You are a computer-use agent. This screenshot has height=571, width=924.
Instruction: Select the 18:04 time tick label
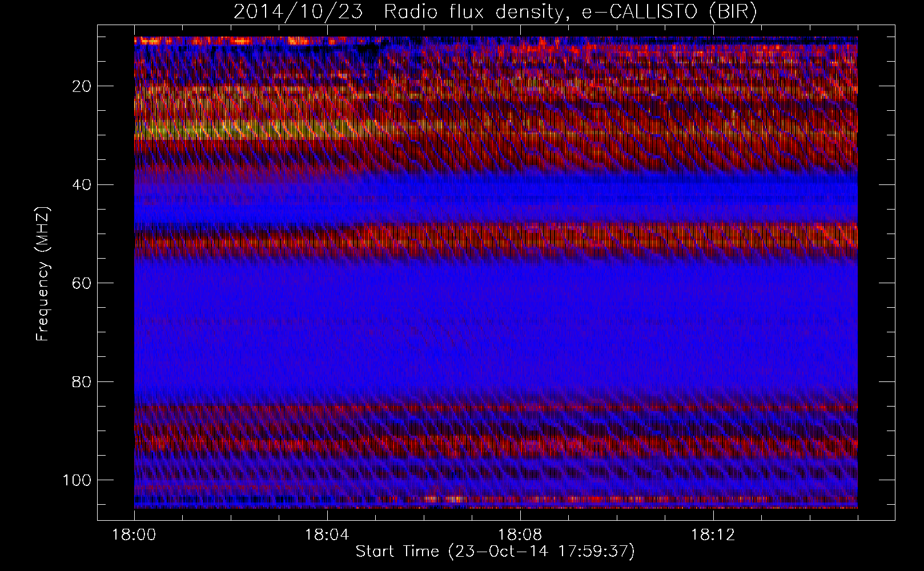pyautogui.click(x=327, y=535)
